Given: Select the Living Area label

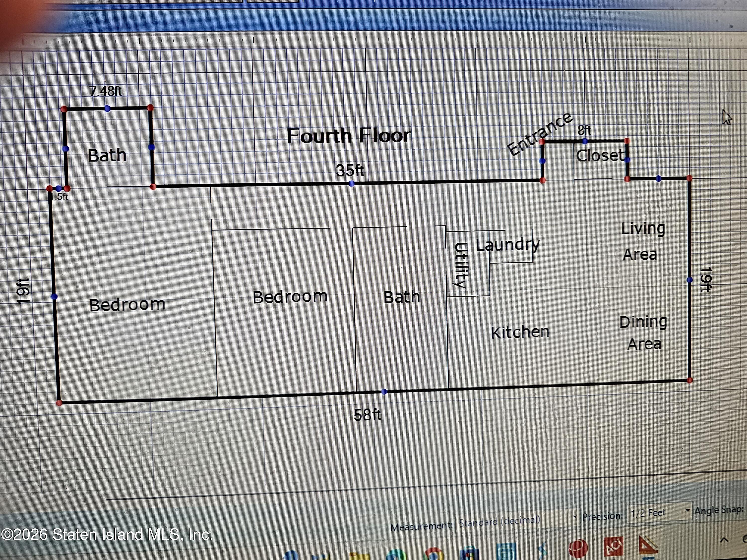Looking at the screenshot, I should point(643,241).
